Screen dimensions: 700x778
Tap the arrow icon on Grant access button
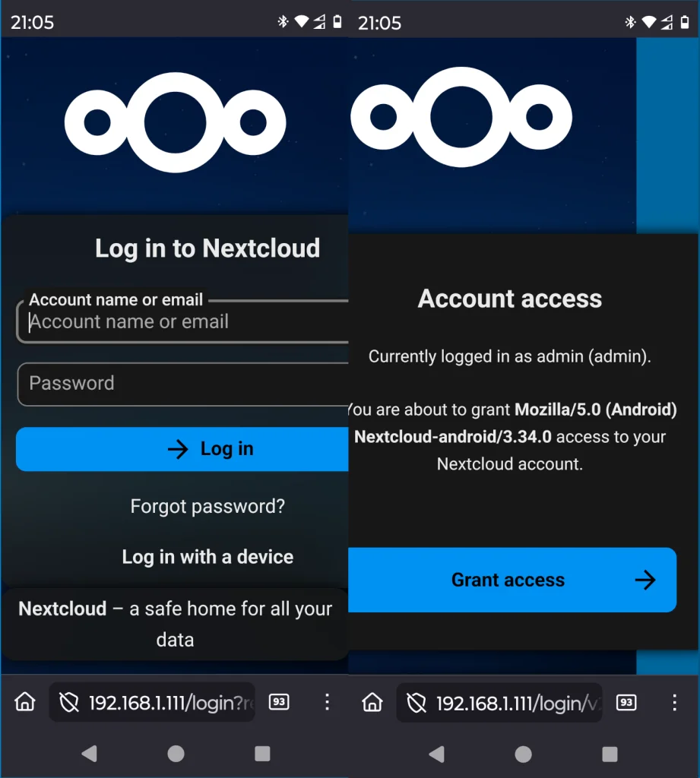pyautogui.click(x=645, y=580)
